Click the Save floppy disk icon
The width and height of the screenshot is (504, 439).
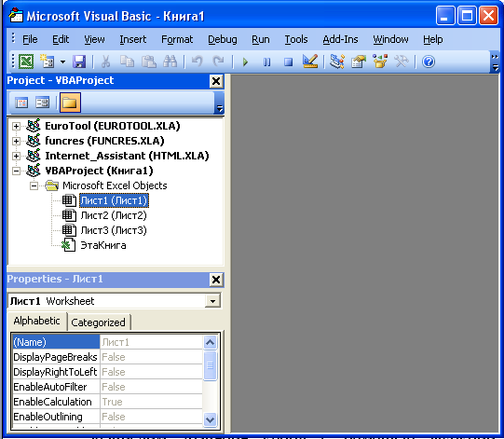click(x=79, y=62)
